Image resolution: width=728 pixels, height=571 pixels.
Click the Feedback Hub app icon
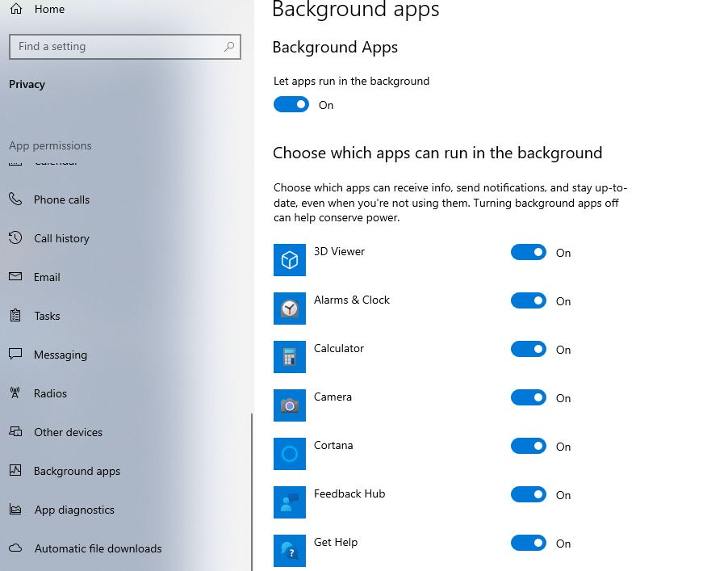point(289,502)
